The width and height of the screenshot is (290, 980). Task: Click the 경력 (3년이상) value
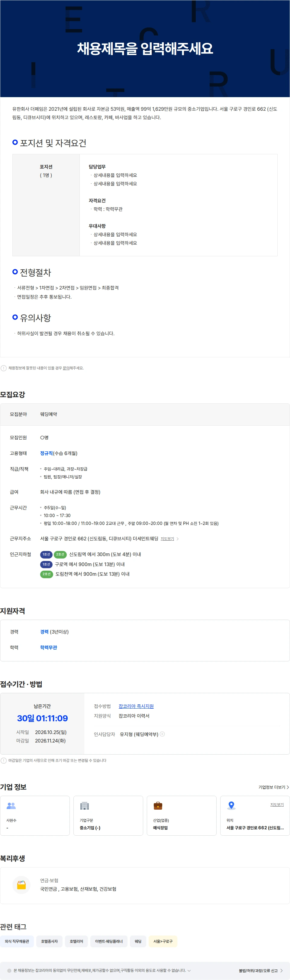tap(54, 631)
